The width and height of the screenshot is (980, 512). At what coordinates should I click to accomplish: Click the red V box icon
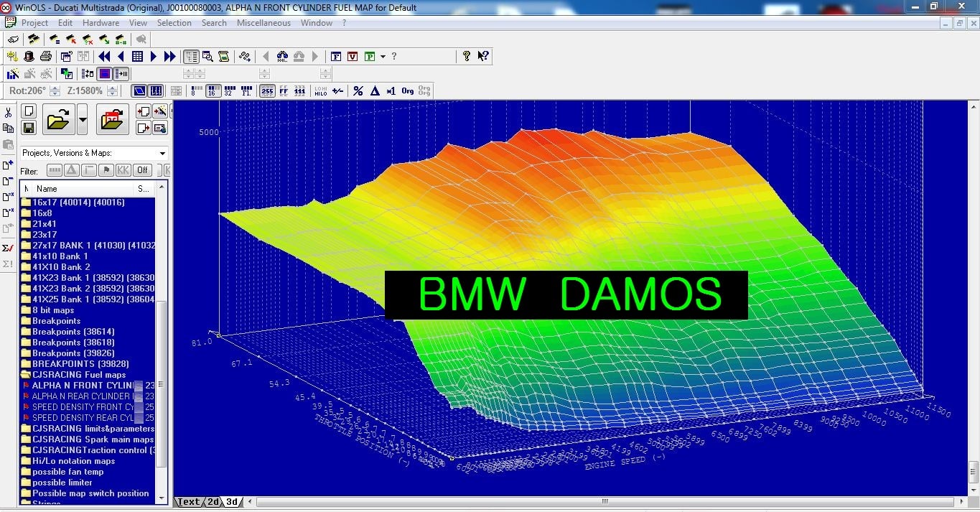[x=353, y=56]
